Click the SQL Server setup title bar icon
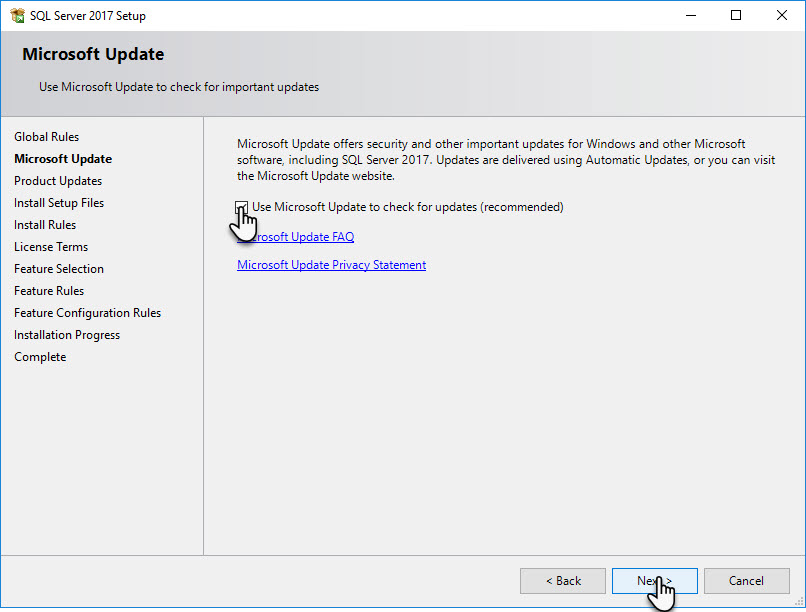The image size is (806, 612). click(17, 15)
